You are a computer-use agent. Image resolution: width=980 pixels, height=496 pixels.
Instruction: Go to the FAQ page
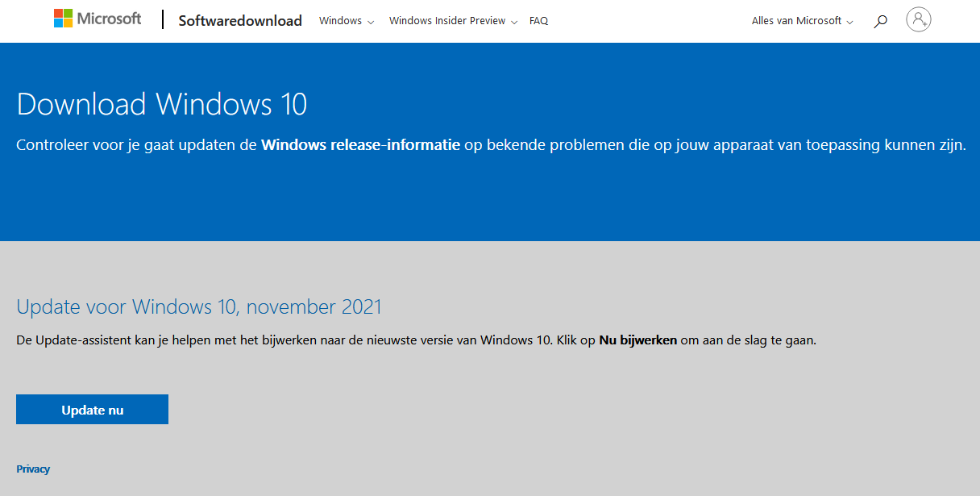click(x=538, y=21)
